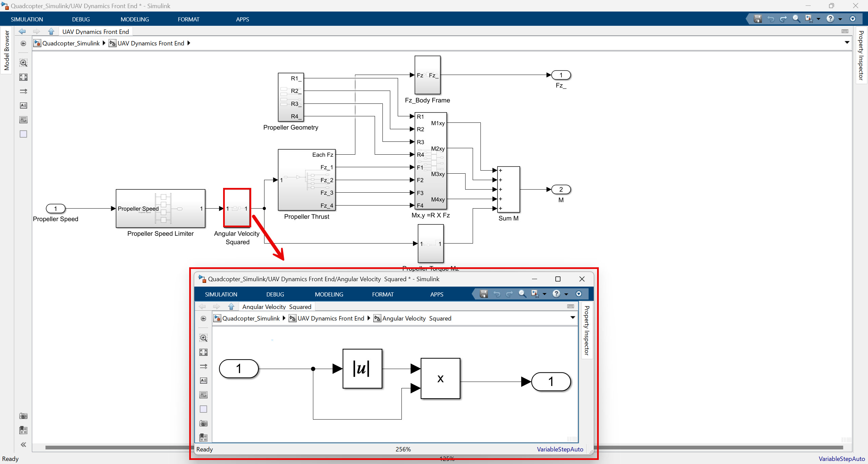The width and height of the screenshot is (868, 464).
Task: Click the collapse toolstrip button in main toolbar
Action: (x=853, y=19)
